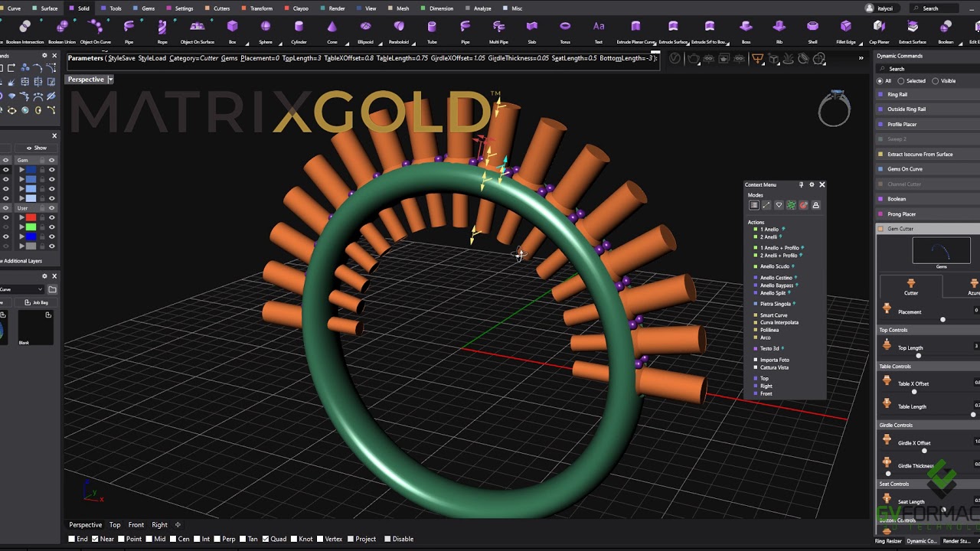Toggle the End osnap checkbox
Screen dimensions: 980x551
[x=71, y=539]
